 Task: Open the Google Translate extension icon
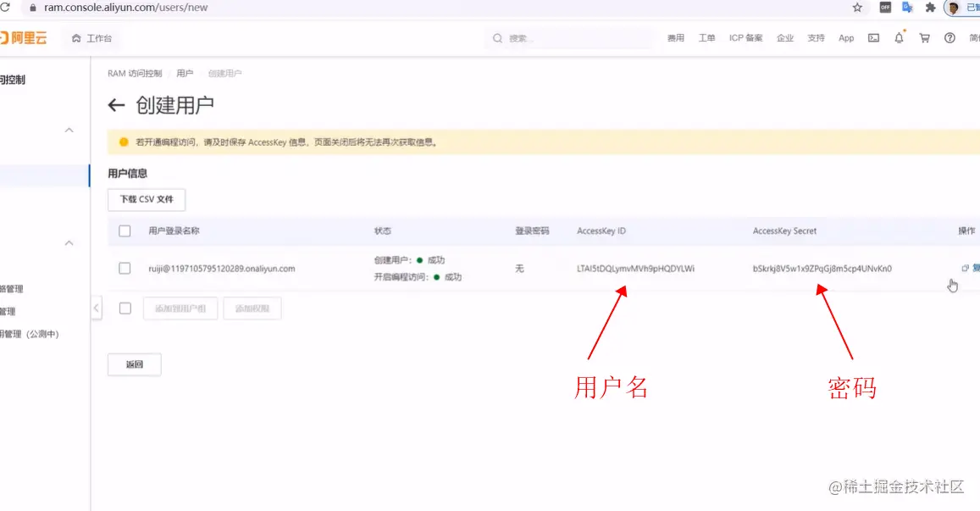click(x=907, y=8)
